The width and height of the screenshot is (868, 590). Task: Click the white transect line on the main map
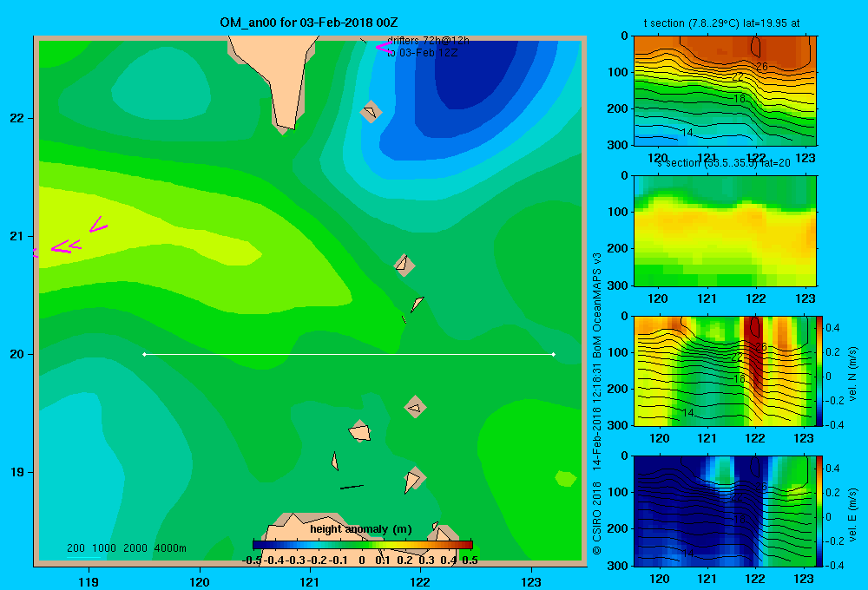[349, 354]
